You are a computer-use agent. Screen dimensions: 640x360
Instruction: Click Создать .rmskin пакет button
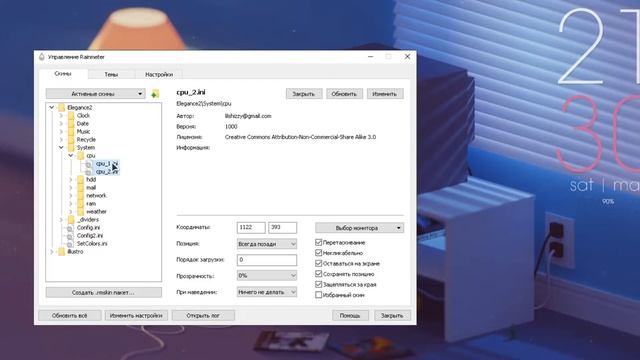[x=104, y=292]
